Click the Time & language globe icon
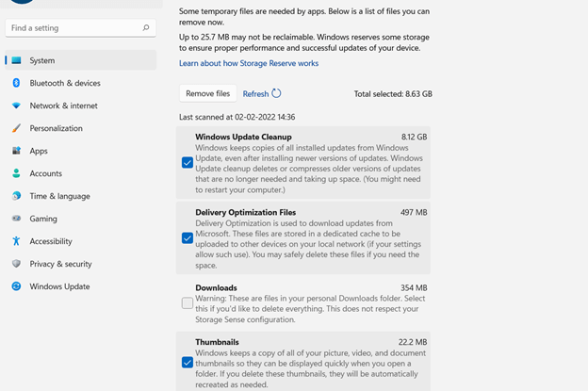Viewport: 588px width, 391px height. pos(16,196)
